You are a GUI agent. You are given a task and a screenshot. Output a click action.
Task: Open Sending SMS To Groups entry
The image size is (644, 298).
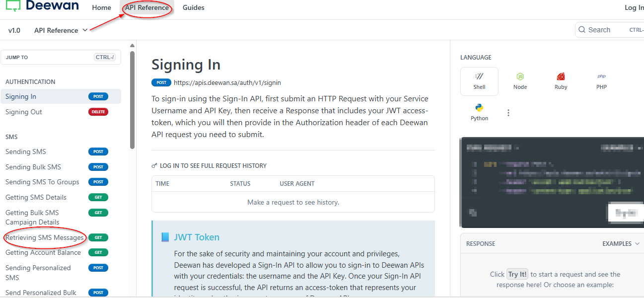coord(61,182)
